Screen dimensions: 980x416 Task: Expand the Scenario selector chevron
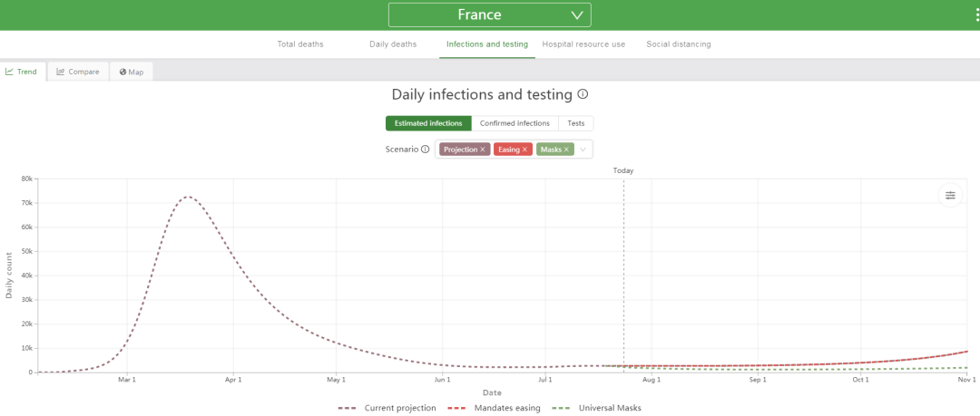click(x=583, y=150)
